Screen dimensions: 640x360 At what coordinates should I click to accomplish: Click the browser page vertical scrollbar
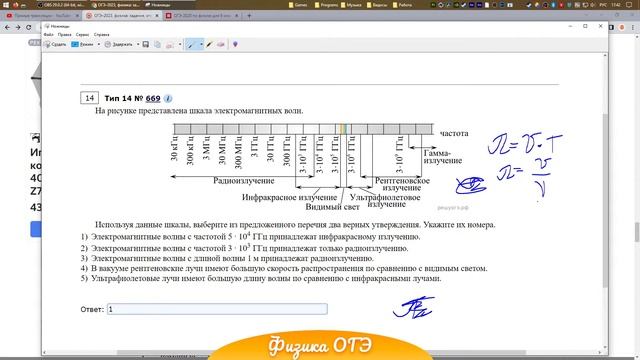click(637, 233)
